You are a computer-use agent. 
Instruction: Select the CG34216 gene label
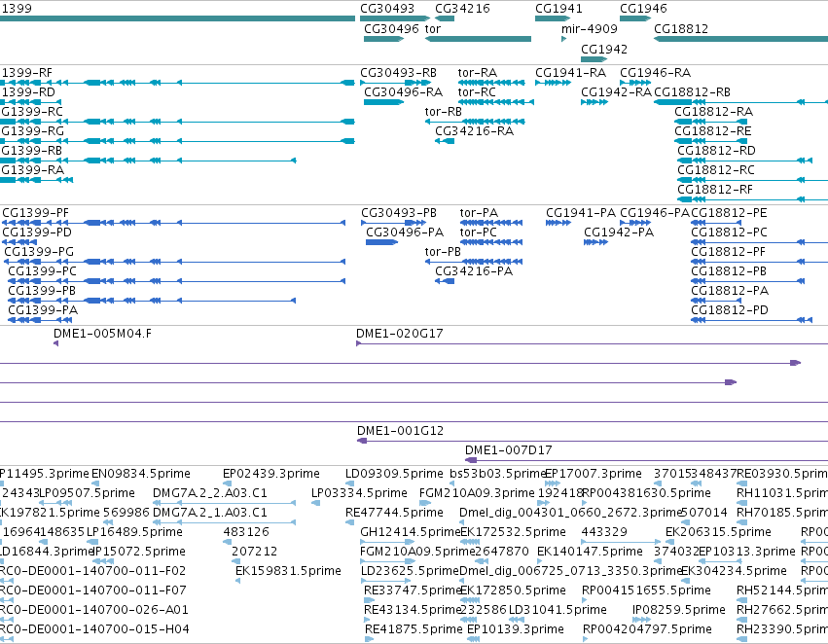(462, 9)
